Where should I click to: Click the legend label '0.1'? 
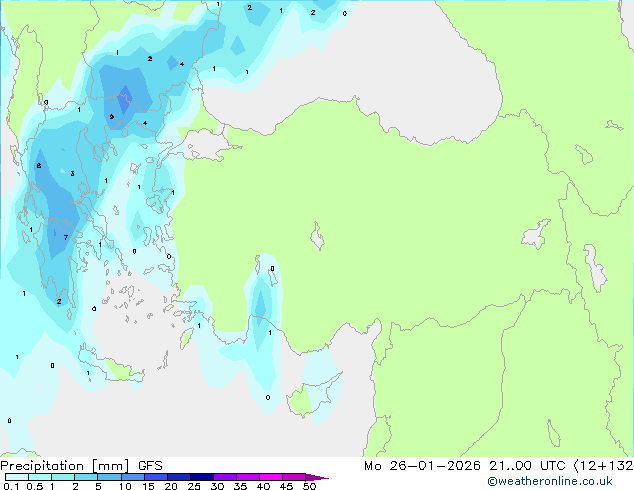click(11, 486)
